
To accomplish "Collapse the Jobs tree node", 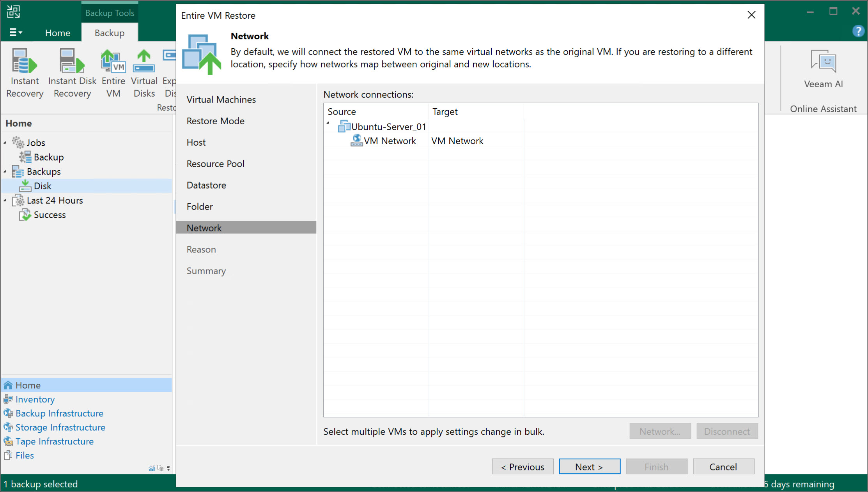I will pos(5,143).
